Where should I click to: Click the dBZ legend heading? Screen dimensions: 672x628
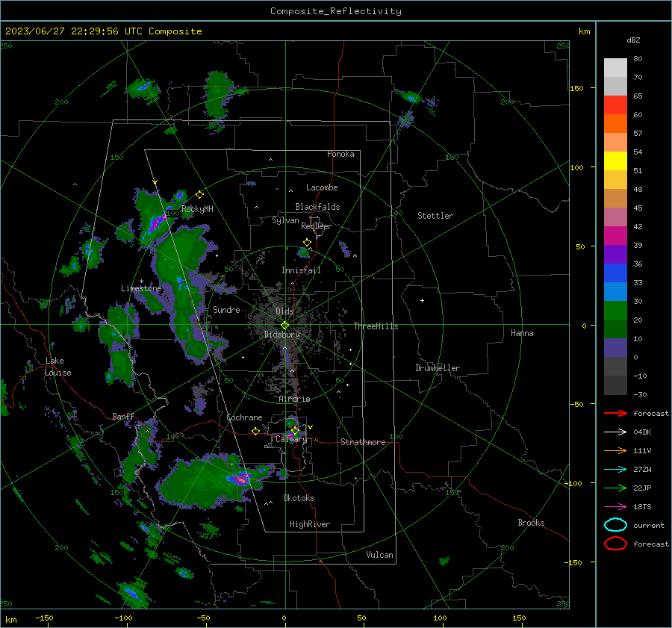[x=633, y=40]
